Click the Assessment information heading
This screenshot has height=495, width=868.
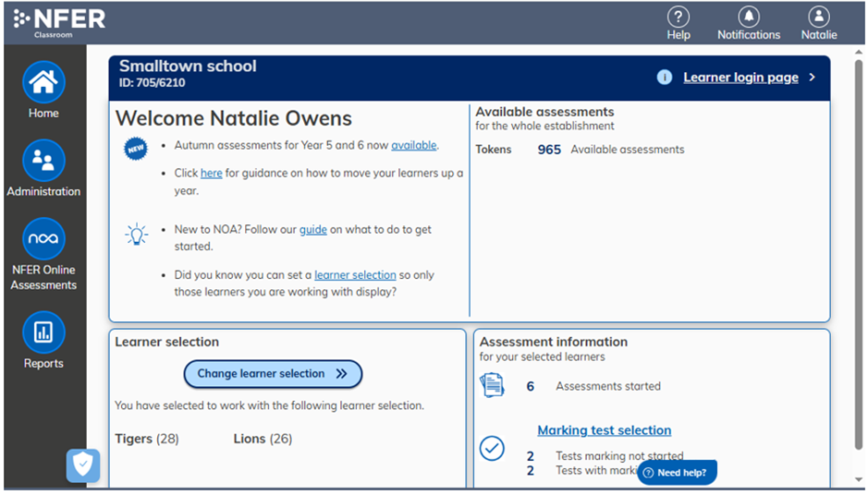coord(554,342)
